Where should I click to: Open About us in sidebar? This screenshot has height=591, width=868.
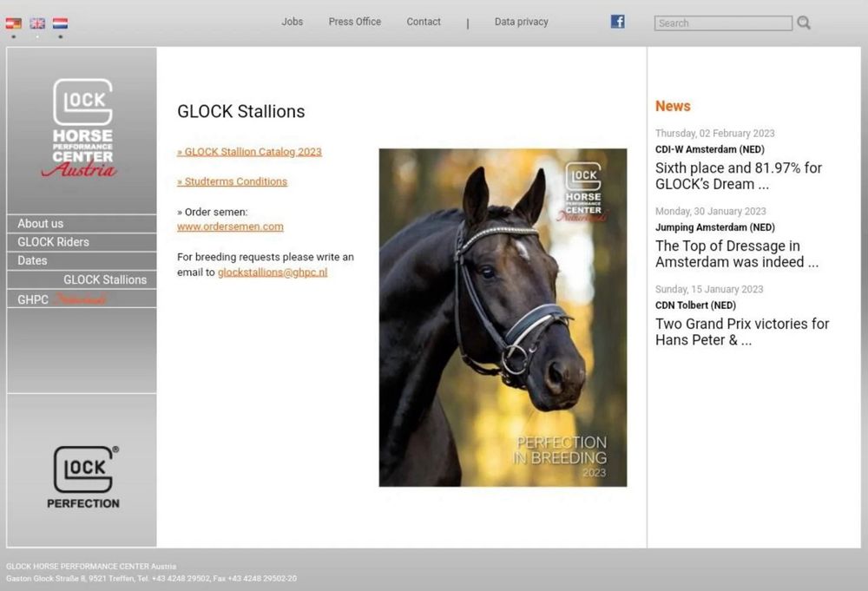(82, 224)
